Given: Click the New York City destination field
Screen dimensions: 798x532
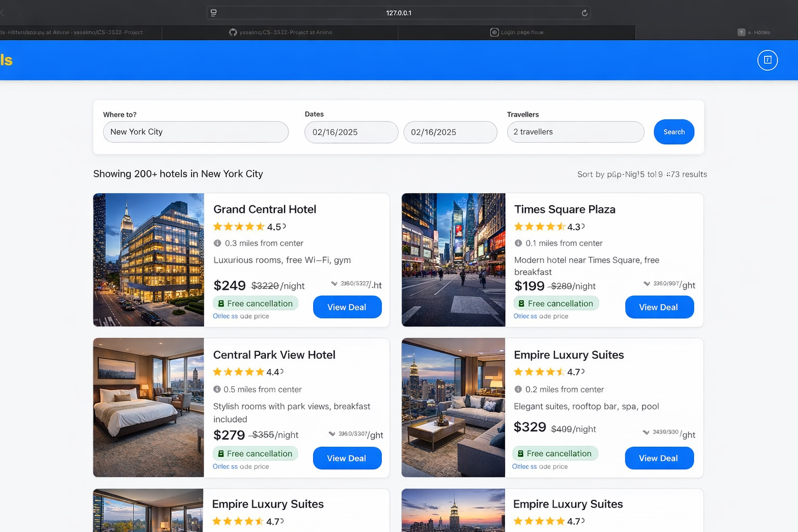Looking at the screenshot, I should click(x=195, y=132).
